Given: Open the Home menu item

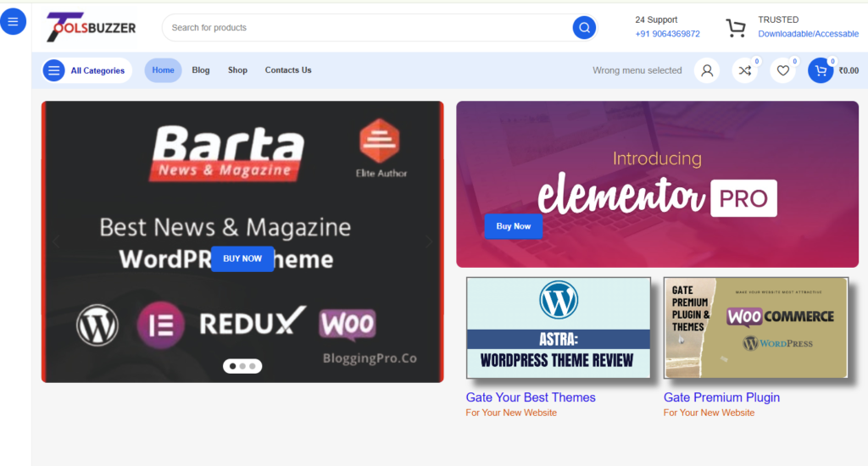Looking at the screenshot, I should tap(164, 70).
